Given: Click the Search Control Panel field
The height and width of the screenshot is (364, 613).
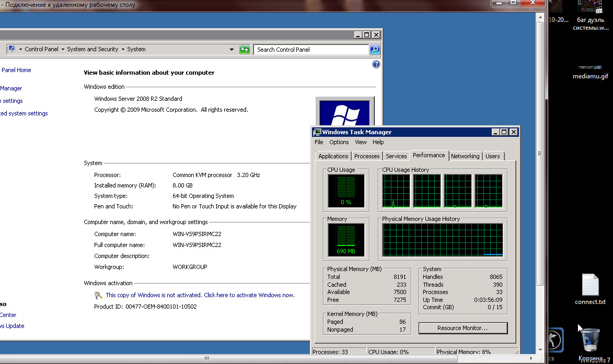Looking at the screenshot, I should (x=311, y=50).
